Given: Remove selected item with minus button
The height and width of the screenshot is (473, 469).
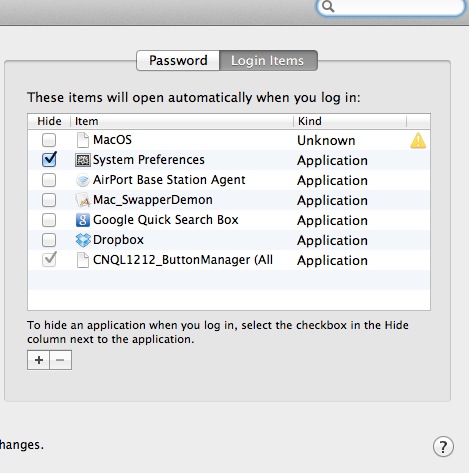Looking at the screenshot, I should pyautogui.click(x=60, y=360).
